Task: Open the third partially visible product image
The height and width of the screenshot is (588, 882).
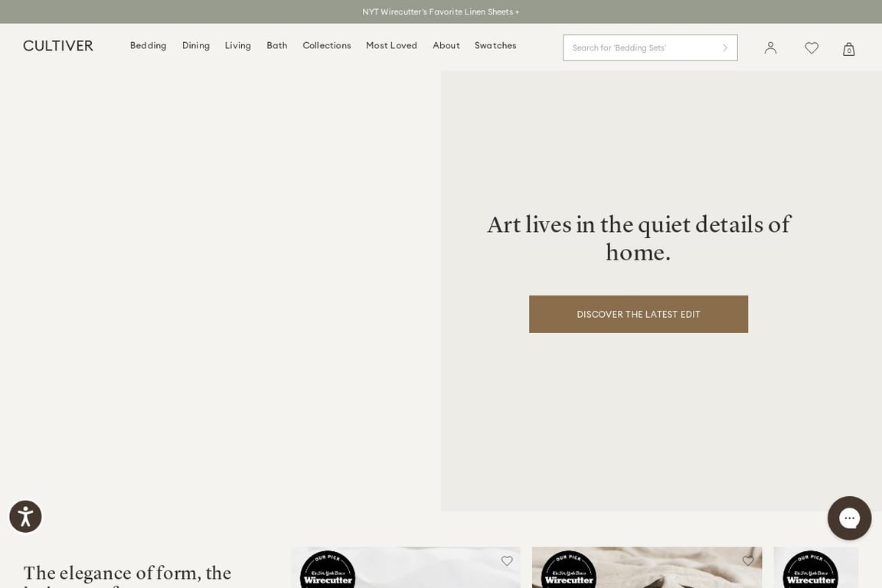Action: [x=815, y=567]
